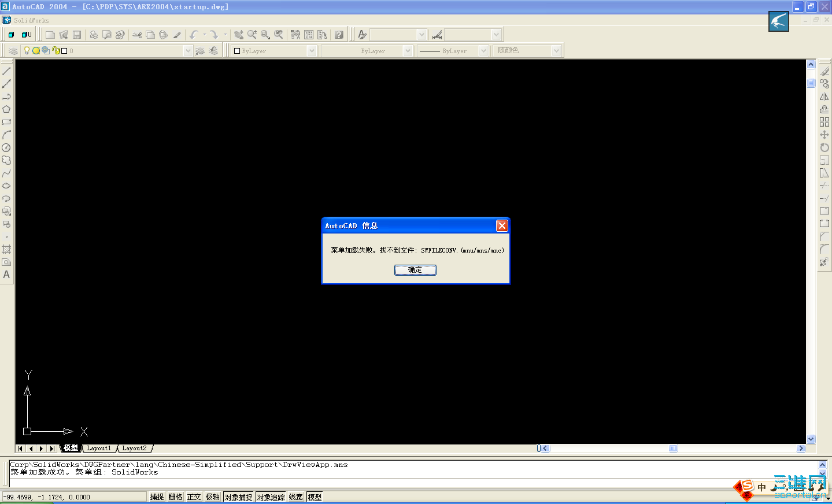Open the ByLayer lineweight dropdown
The image size is (832, 504).
(483, 51)
